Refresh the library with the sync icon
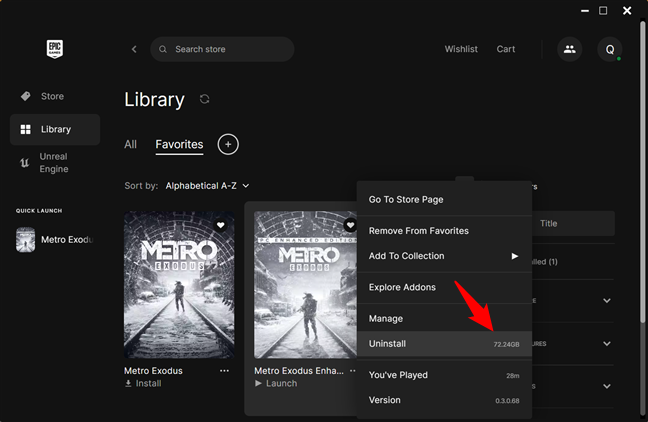 (x=205, y=99)
